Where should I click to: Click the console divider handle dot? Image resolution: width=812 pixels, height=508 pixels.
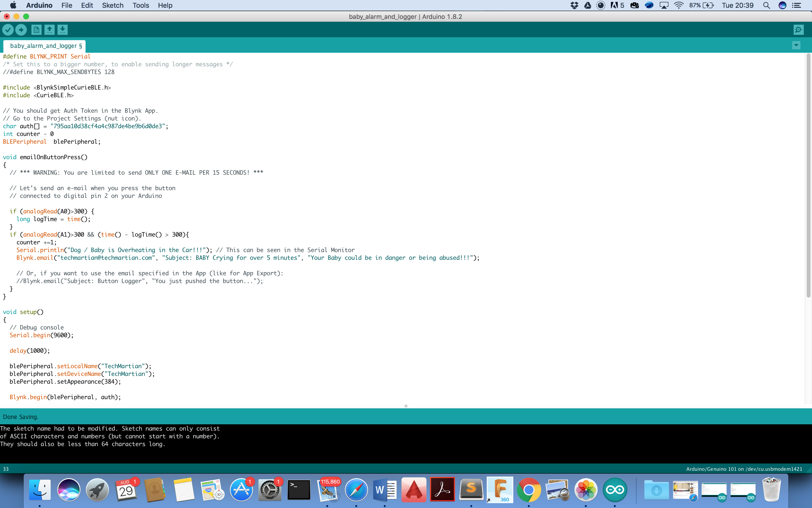point(406,406)
